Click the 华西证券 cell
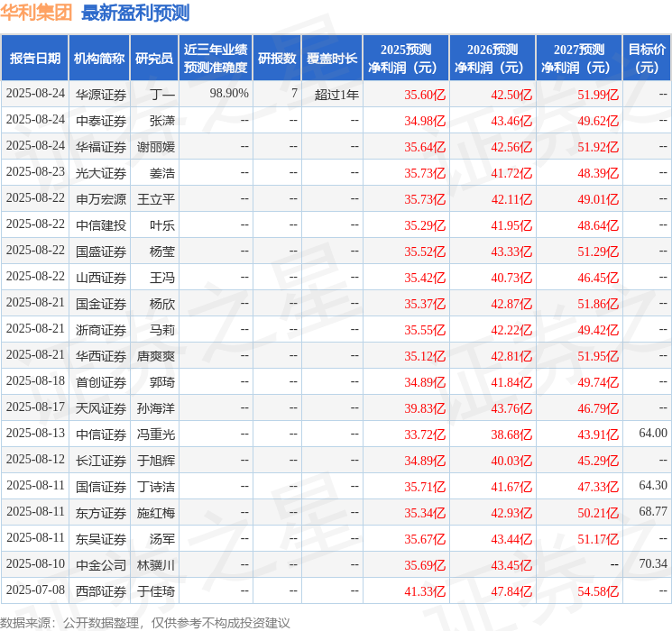This screenshot has height=631, width=672. (101, 356)
